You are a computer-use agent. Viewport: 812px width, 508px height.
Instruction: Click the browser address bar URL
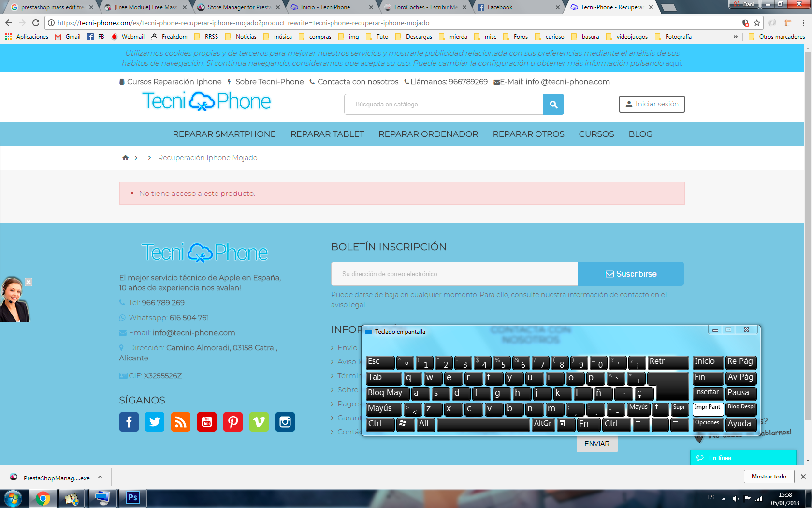243,23
